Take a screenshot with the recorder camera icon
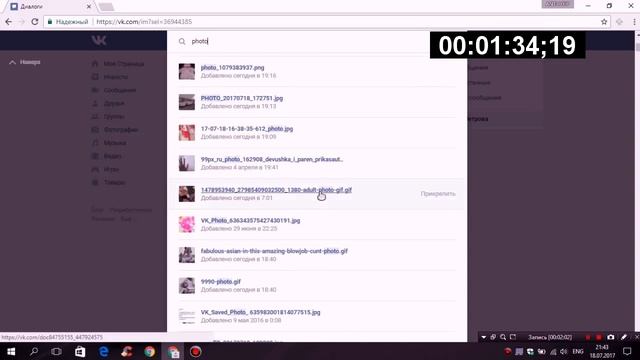 [x=611, y=337]
